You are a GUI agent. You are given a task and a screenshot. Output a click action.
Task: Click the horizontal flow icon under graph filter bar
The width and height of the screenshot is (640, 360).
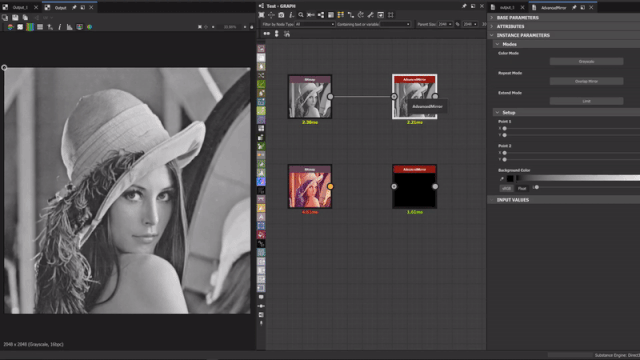(x=267, y=34)
